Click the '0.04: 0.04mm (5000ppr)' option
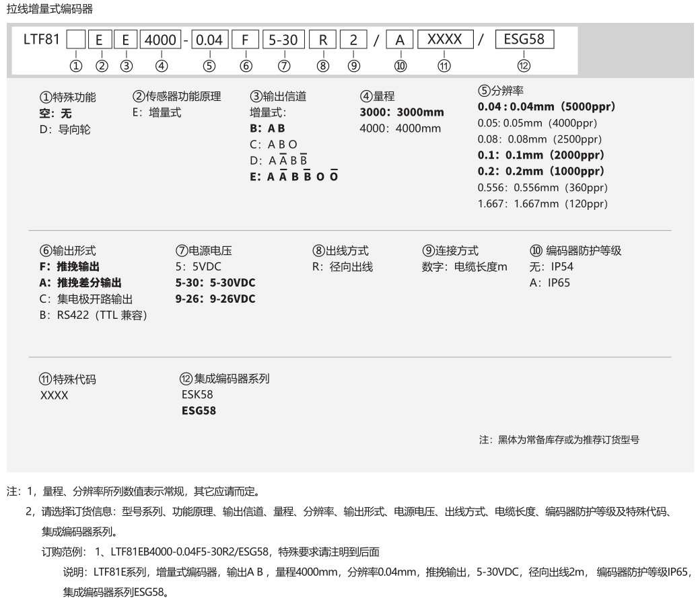Screen dimensions: 700x600 click(x=547, y=107)
